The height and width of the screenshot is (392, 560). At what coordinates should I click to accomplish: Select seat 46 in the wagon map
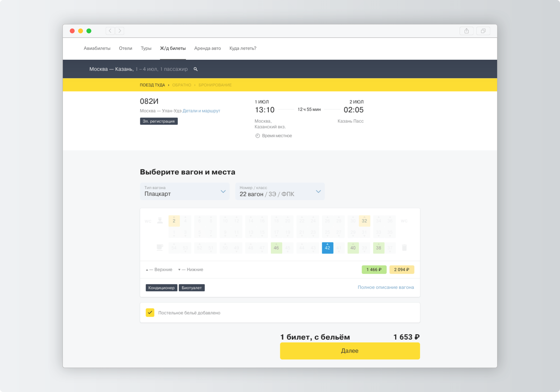276,248
